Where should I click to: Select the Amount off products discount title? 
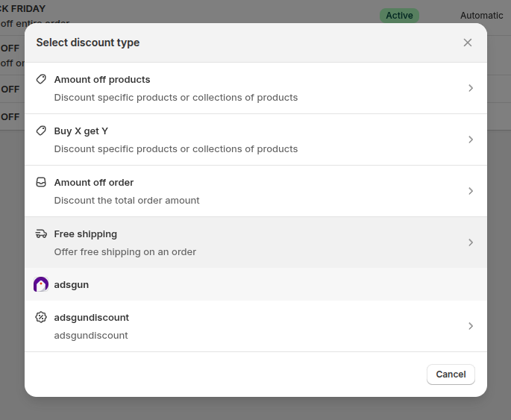tap(102, 79)
